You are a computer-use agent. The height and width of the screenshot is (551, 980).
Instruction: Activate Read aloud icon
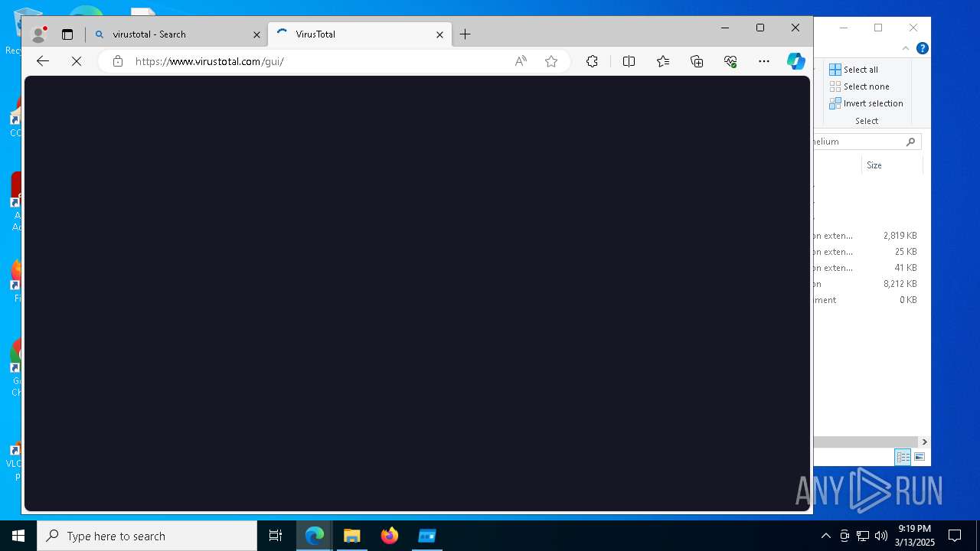(x=521, y=61)
